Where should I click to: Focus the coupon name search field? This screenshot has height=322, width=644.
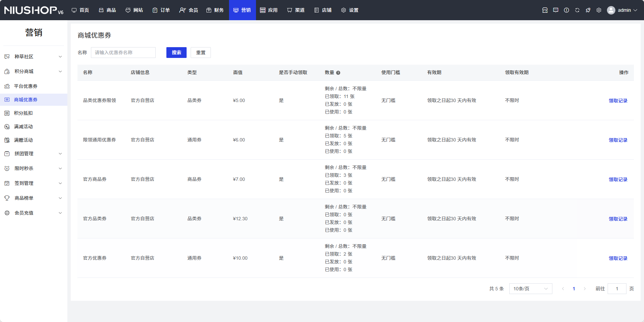[123, 53]
